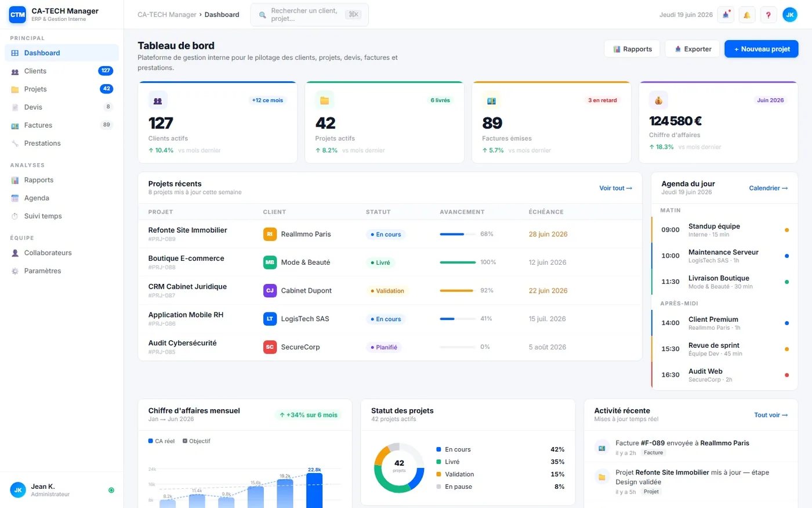
Task: Click the SC badge for SecureCorp
Action: coord(270,347)
